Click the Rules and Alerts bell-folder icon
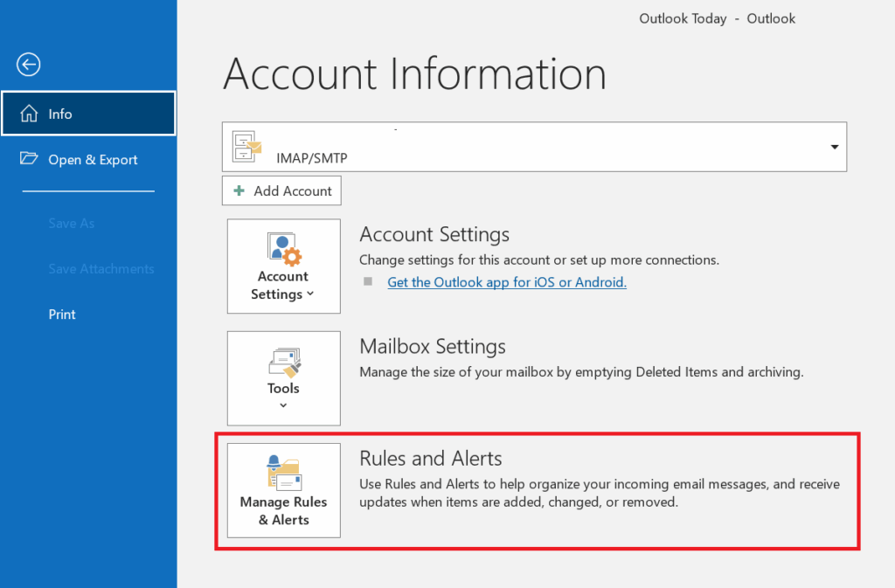The height and width of the screenshot is (588, 895). tap(284, 473)
